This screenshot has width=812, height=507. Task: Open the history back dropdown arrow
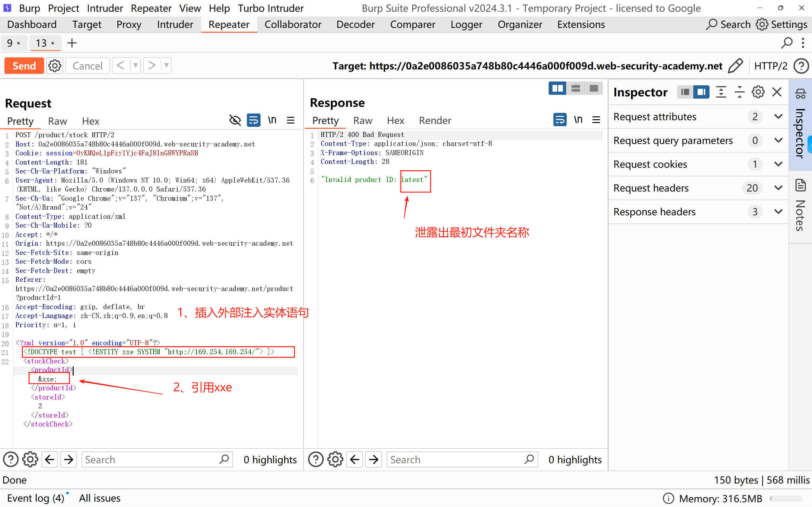pos(135,66)
